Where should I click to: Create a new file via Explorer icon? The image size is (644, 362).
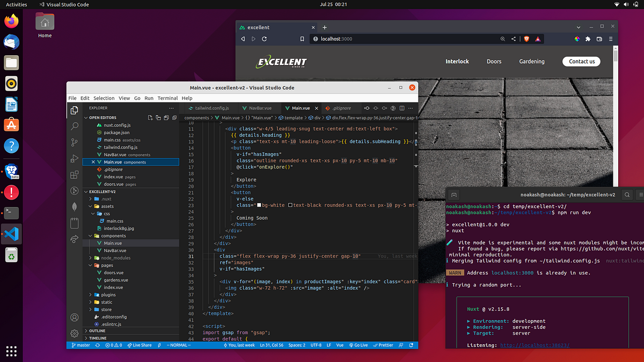click(x=150, y=117)
